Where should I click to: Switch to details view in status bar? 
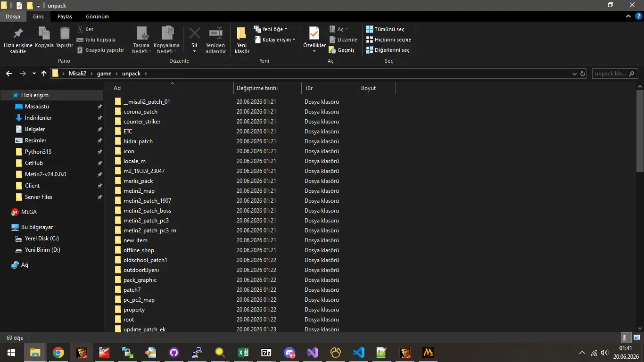click(626, 337)
